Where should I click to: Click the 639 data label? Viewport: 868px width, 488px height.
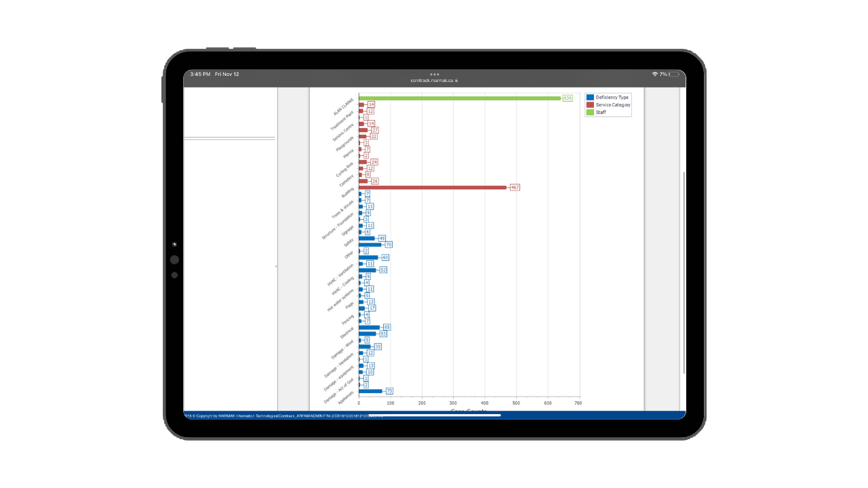[x=568, y=98]
